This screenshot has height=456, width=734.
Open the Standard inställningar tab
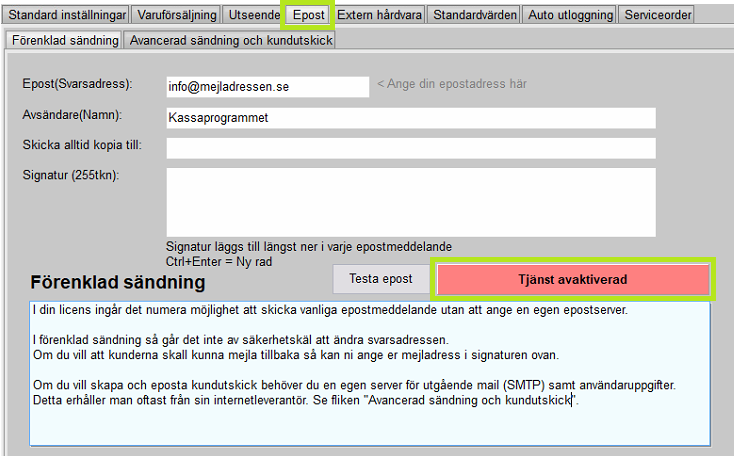click(x=65, y=15)
